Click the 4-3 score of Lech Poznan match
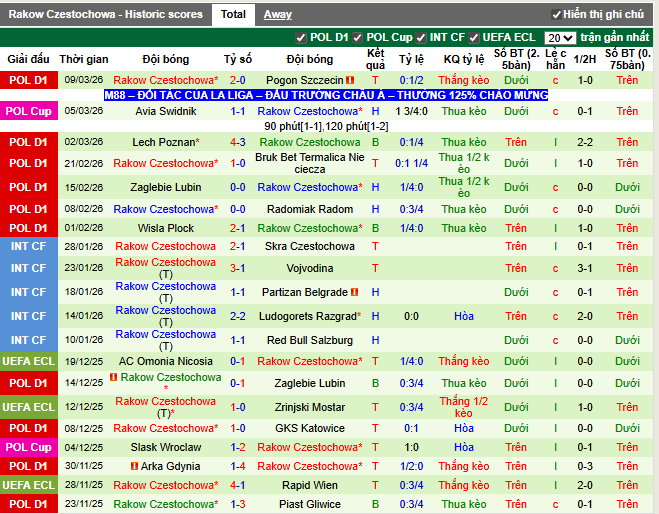The width and height of the screenshot is (659, 514). click(x=237, y=142)
